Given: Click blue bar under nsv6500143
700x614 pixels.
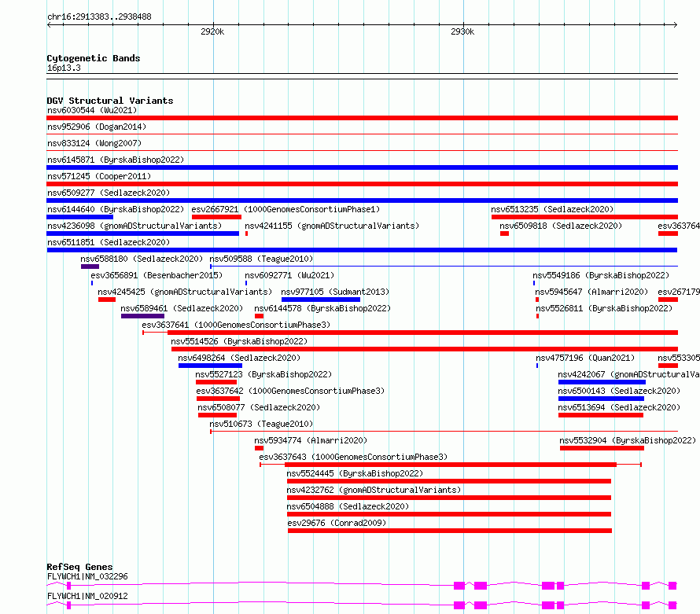Looking at the screenshot, I should coord(602,399).
